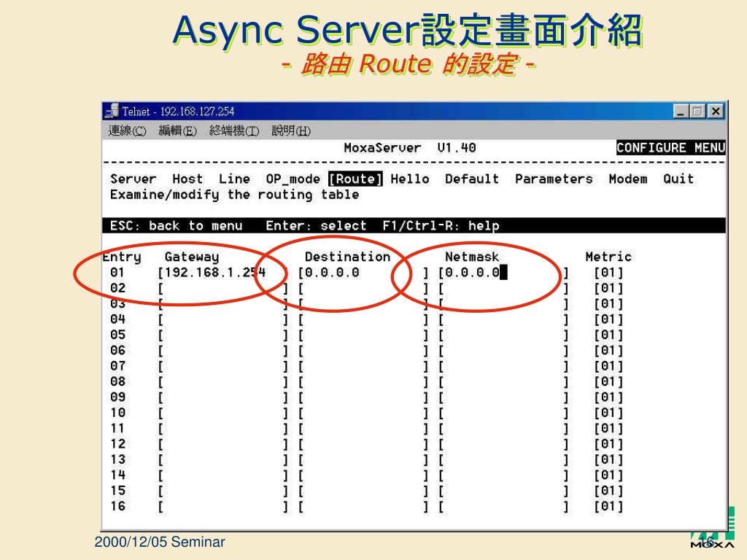Minimize the Telnet window
Viewport: 747px width, 560px height.
point(681,112)
